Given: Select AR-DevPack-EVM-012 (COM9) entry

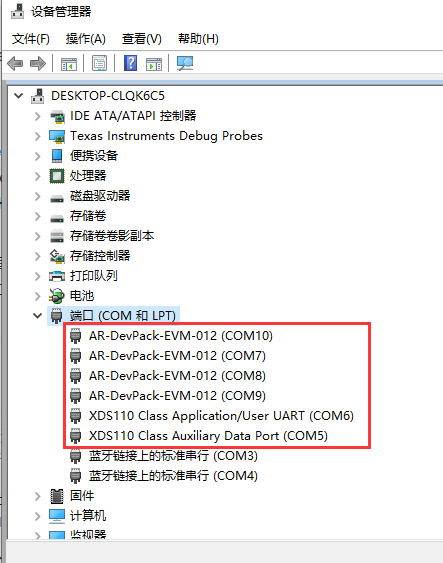Looking at the screenshot, I should point(177,396).
